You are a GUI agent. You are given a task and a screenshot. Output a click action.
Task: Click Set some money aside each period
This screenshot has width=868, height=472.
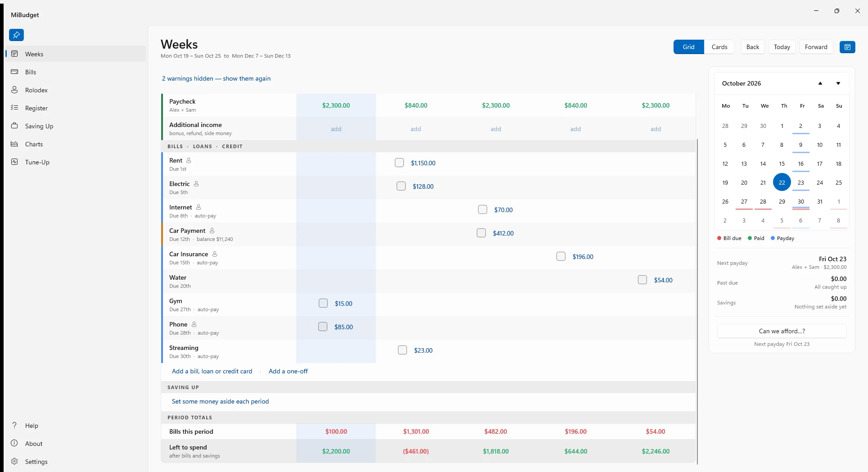220,401
